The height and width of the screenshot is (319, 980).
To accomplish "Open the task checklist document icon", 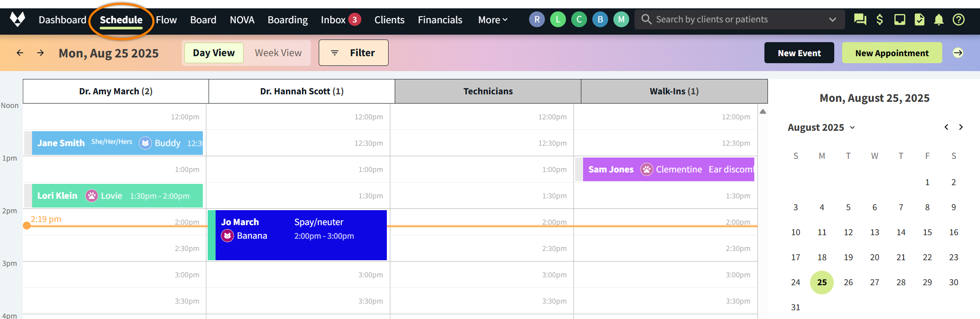I will click(x=919, y=19).
